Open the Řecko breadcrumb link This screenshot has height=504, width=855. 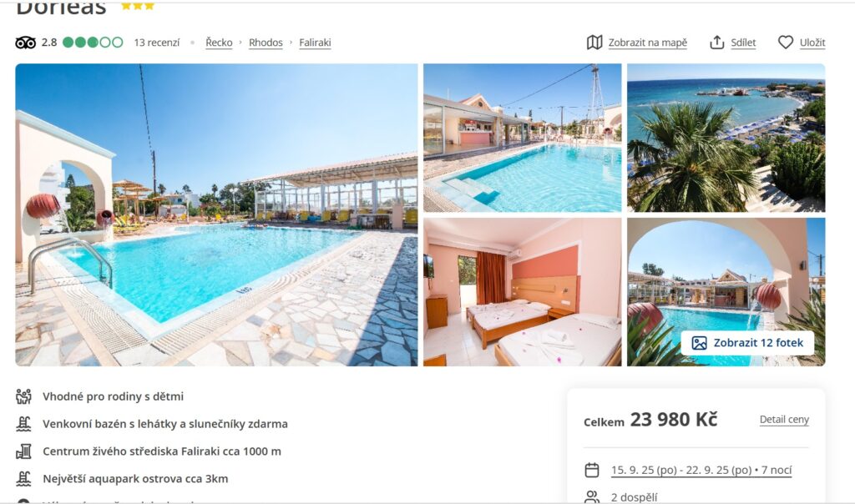click(220, 43)
